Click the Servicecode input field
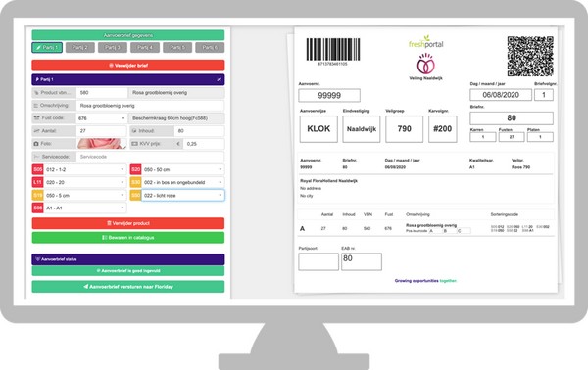The image size is (588, 370). click(x=150, y=157)
